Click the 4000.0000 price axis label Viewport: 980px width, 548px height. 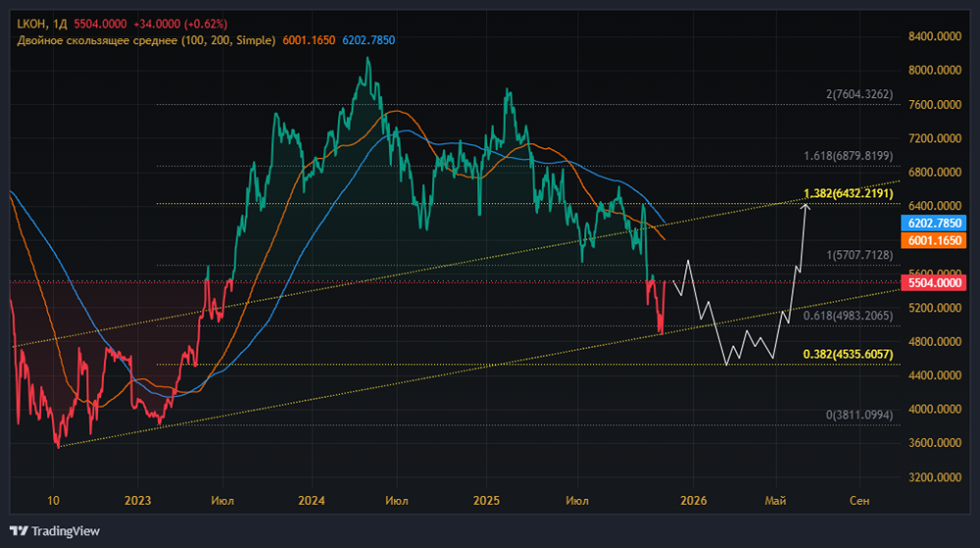tap(934, 409)
